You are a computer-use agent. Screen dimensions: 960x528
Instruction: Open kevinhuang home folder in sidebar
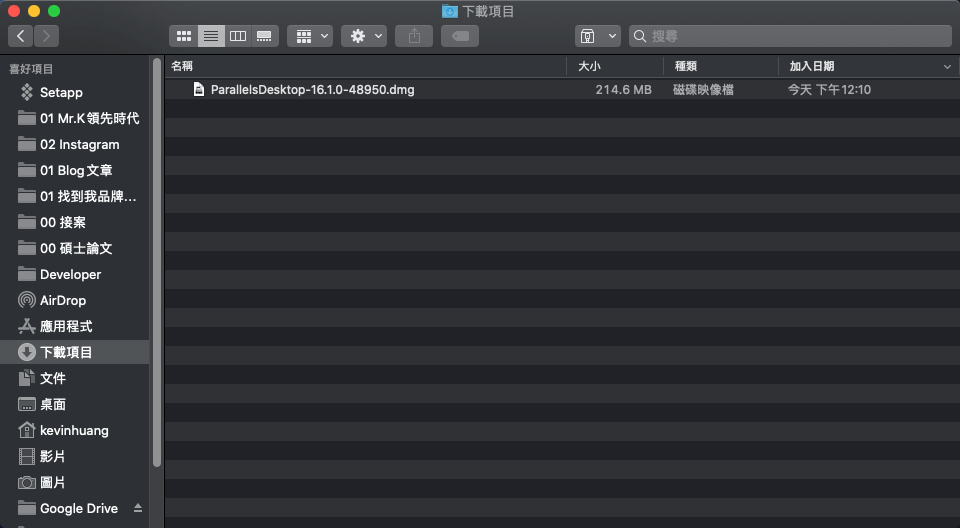coord(74,430)
